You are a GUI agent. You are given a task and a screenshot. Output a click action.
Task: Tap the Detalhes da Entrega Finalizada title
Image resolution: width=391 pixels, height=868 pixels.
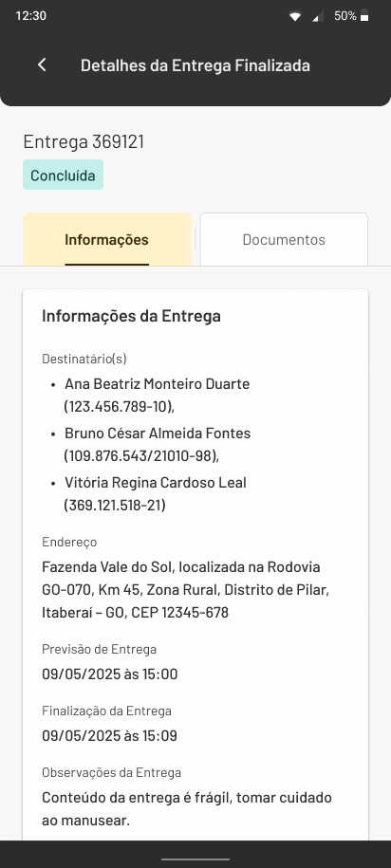coord(195,65)
